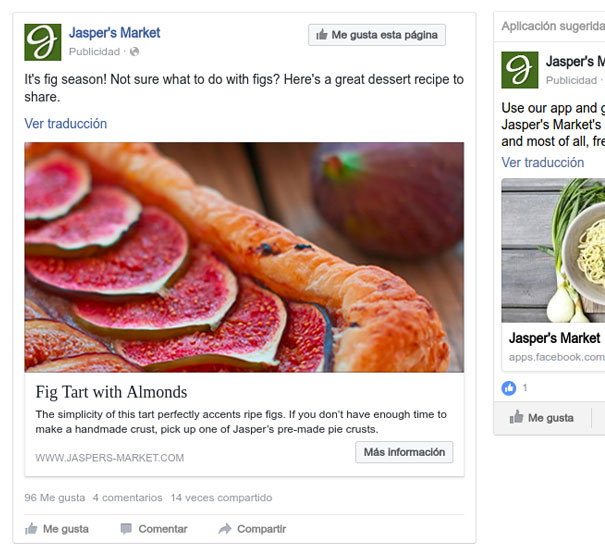
Task: Click Jasper's Market logo in suggested app
Action: tap(520, 70)
